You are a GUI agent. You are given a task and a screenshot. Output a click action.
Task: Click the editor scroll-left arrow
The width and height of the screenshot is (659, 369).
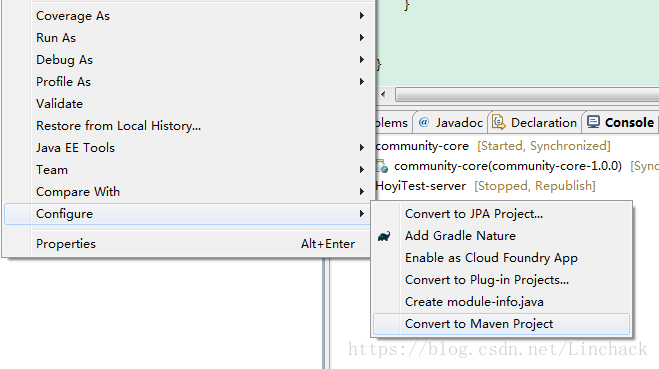tap(383, 95)
